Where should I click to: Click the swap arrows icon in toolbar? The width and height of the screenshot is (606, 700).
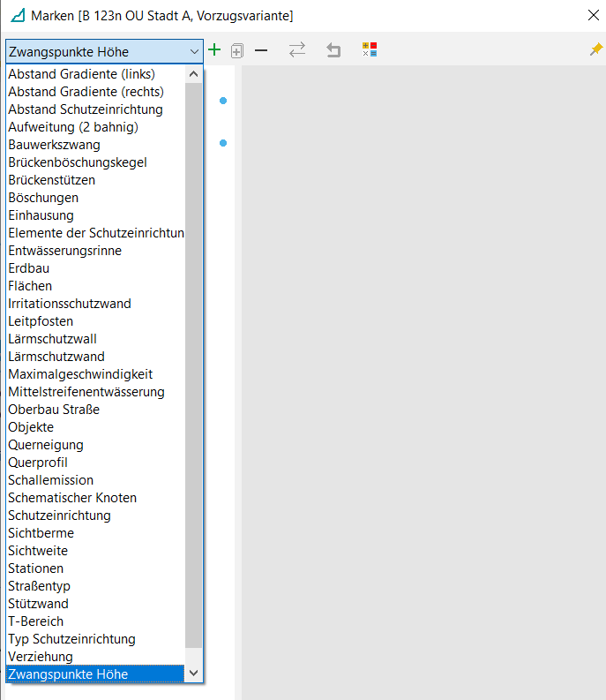tap(297, 51)
